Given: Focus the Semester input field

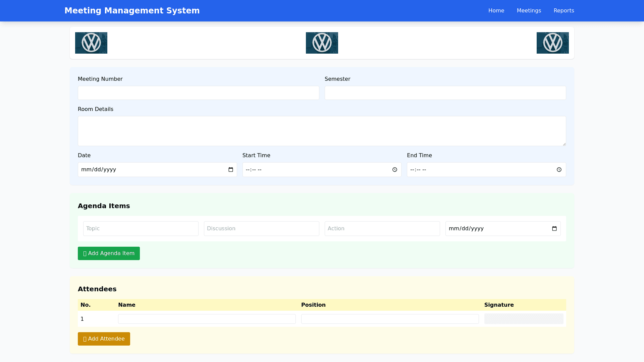Looking at the screenshot, I should click(x=445, y=93).
